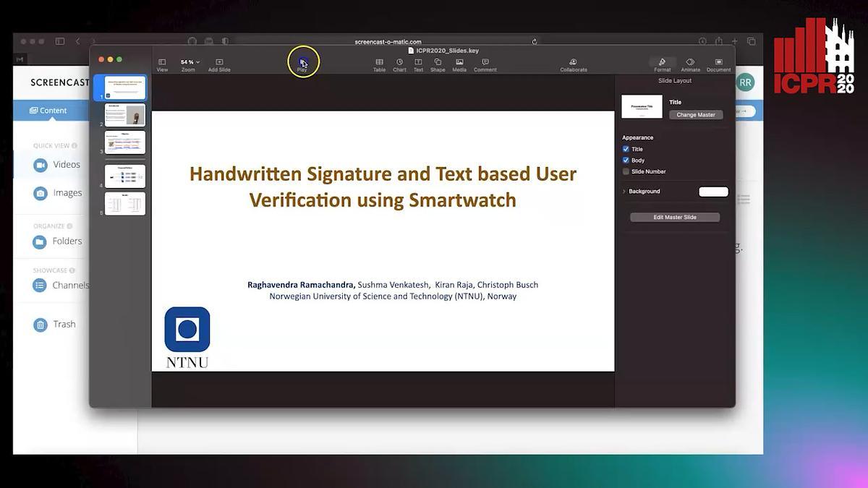The image size is (868, 488).
Task: Click the Edit Master Slide button
Action: [x=674, y=217]
